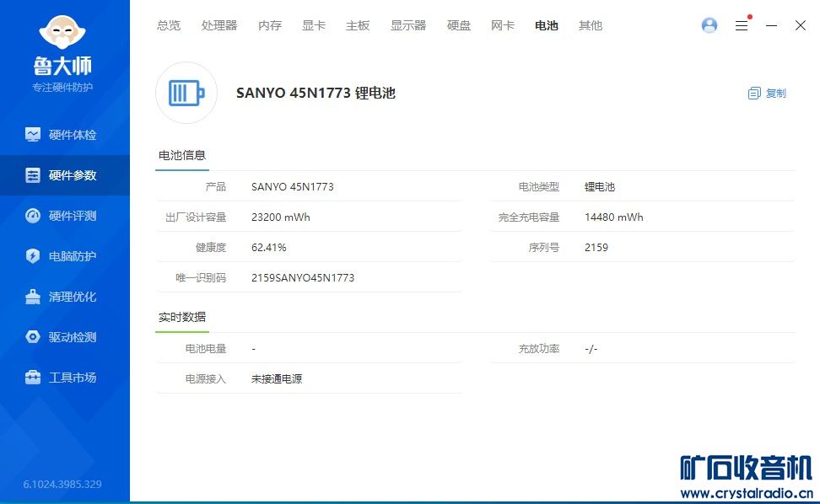Click the 62.41% health value
This screenshot has width=820, height=504.
(269, 248)
